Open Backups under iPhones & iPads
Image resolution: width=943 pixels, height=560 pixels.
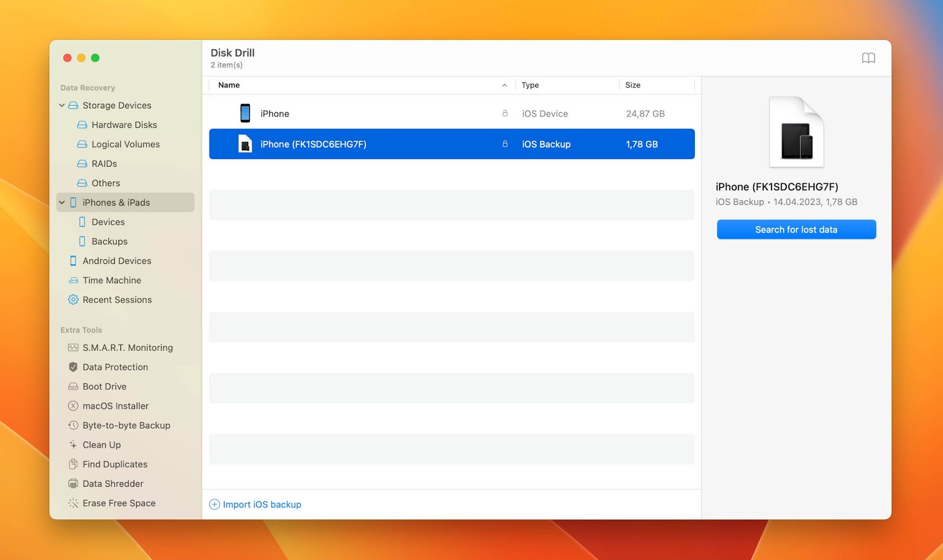110,241
